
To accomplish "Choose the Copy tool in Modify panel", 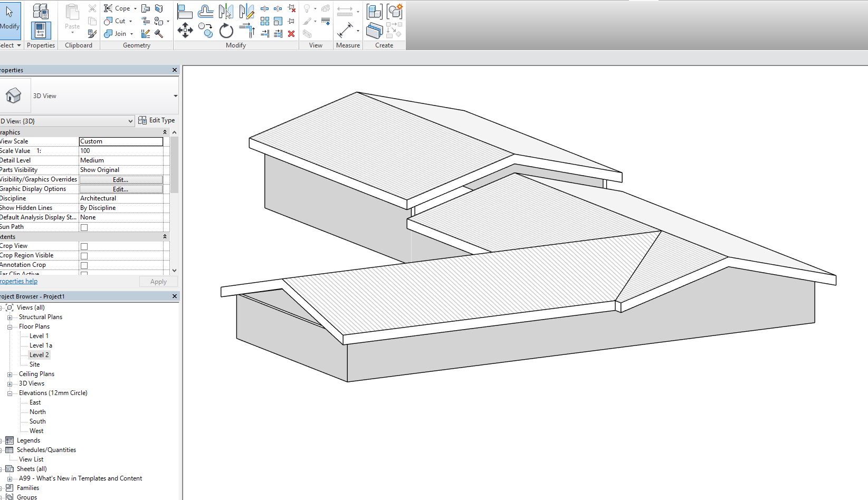I will 206,30.
